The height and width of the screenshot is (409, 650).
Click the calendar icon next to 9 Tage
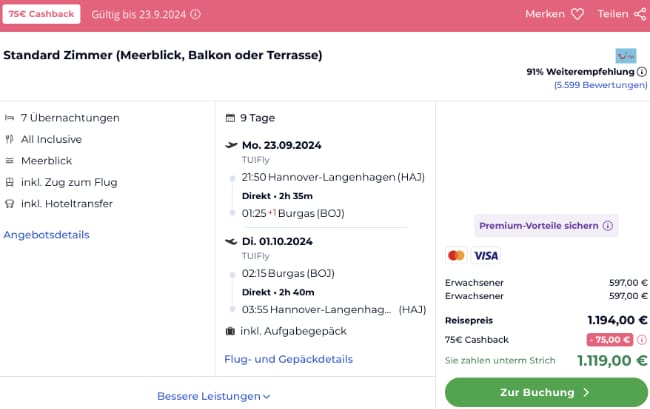point(231,117)
